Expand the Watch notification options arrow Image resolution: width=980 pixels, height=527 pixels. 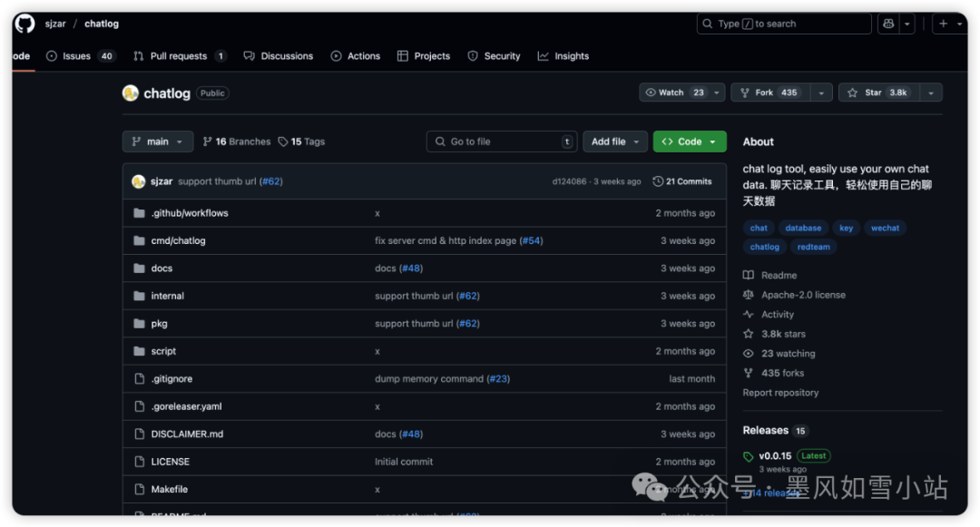717,93
